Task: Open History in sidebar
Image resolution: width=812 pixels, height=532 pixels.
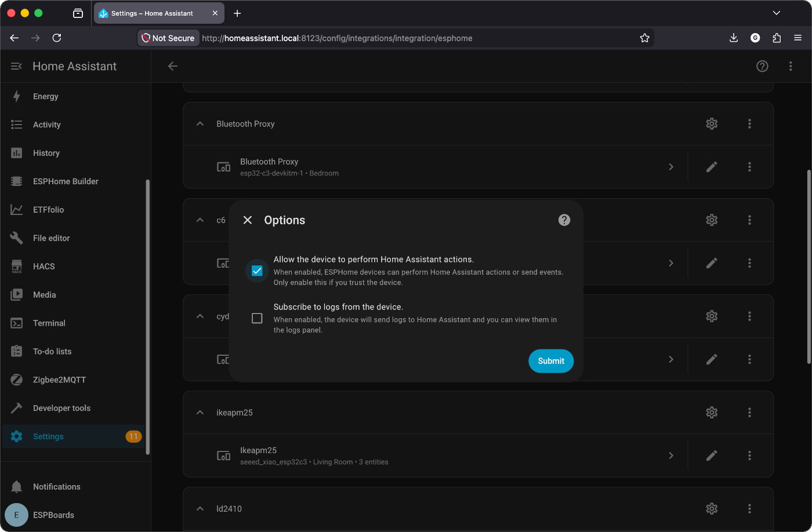Action: [73, 153]
